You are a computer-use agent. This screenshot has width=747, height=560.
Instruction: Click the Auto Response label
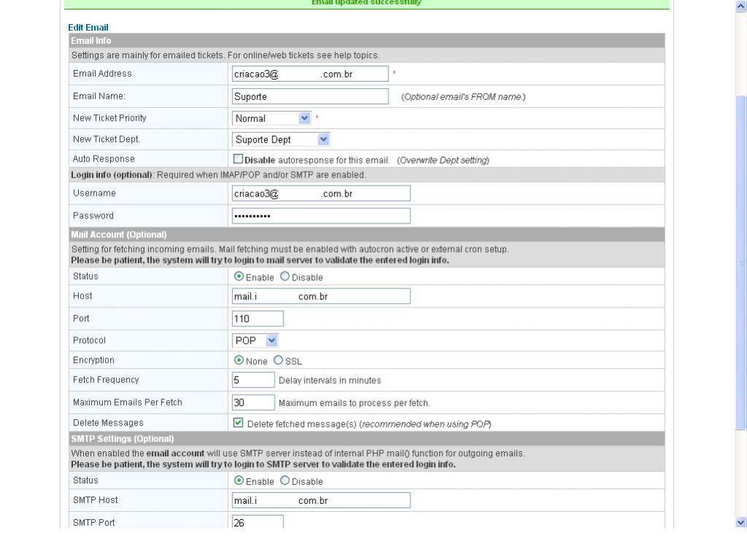tap(104, 159)
